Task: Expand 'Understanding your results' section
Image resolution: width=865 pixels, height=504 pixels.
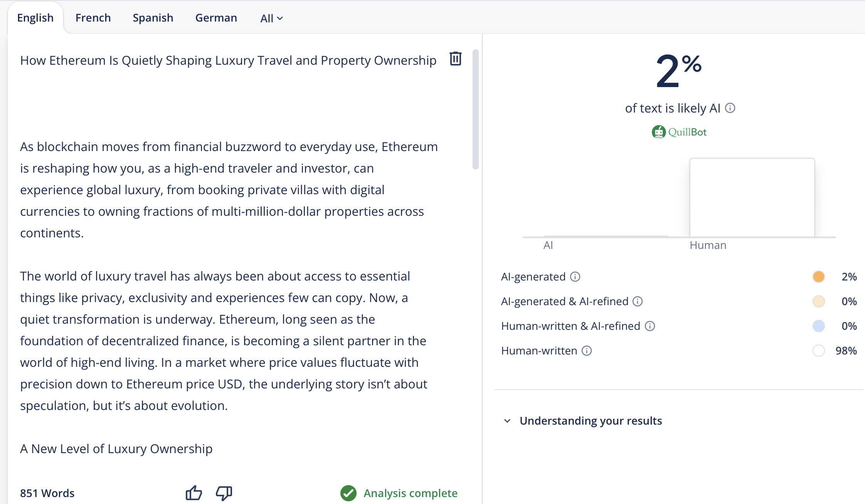Action: coord(591,421)
